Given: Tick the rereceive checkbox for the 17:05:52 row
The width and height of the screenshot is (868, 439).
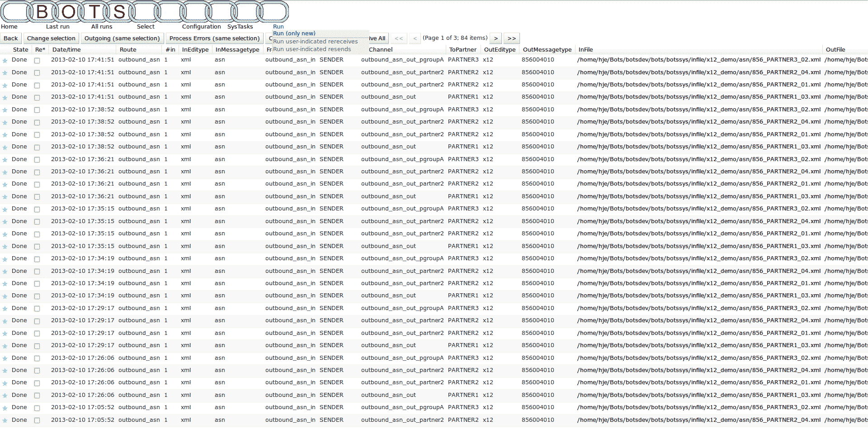Looking at the screenshot, I should pyautogui.click(x=37, y=407).
